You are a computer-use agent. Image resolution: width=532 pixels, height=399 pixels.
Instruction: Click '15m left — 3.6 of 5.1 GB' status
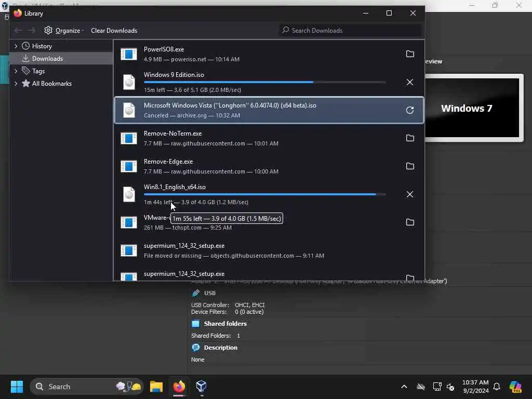192,90
